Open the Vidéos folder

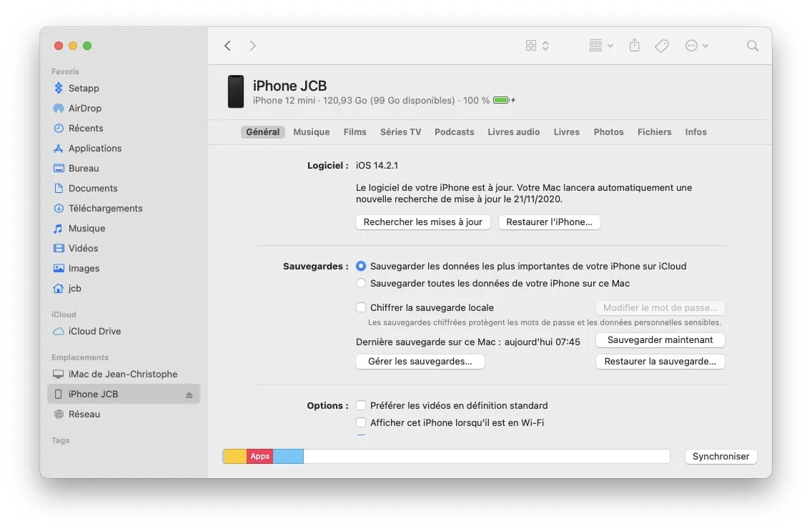pyautogui.click(x=123, y=249)
